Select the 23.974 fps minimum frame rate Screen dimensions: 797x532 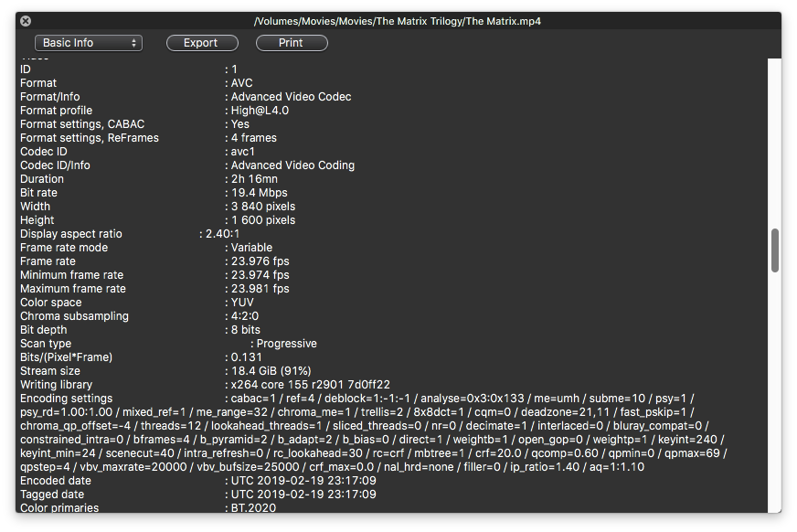tap(260, 275)
